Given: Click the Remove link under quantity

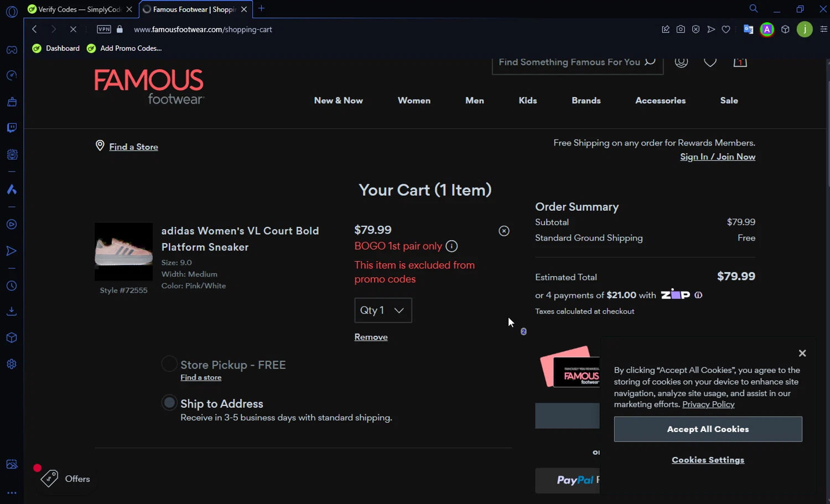Looking at the screenshot, I should pos(371,337).
